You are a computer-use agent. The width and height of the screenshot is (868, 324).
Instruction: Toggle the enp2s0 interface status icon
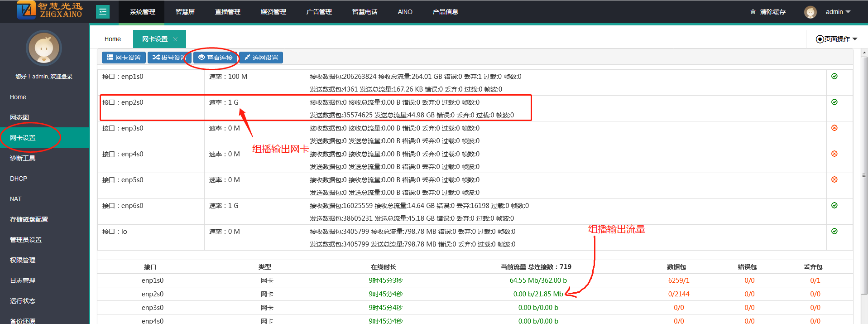[x=834, y=102]
